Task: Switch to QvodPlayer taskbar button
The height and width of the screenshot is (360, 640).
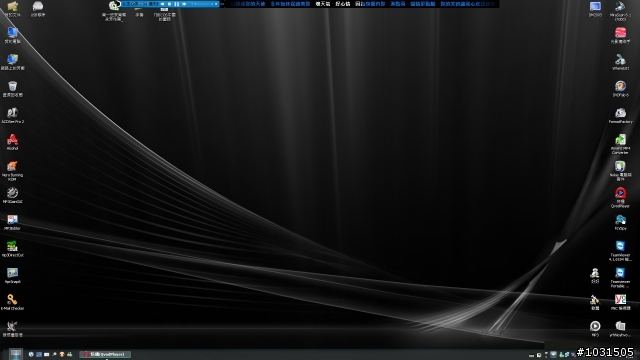Action: point(105,354)
